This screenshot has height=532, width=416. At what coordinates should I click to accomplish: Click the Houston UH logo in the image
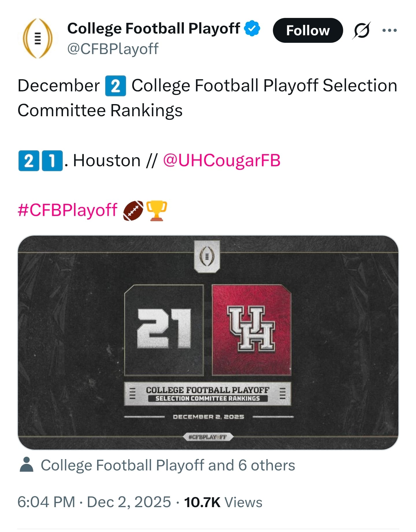tap(251, 329)
